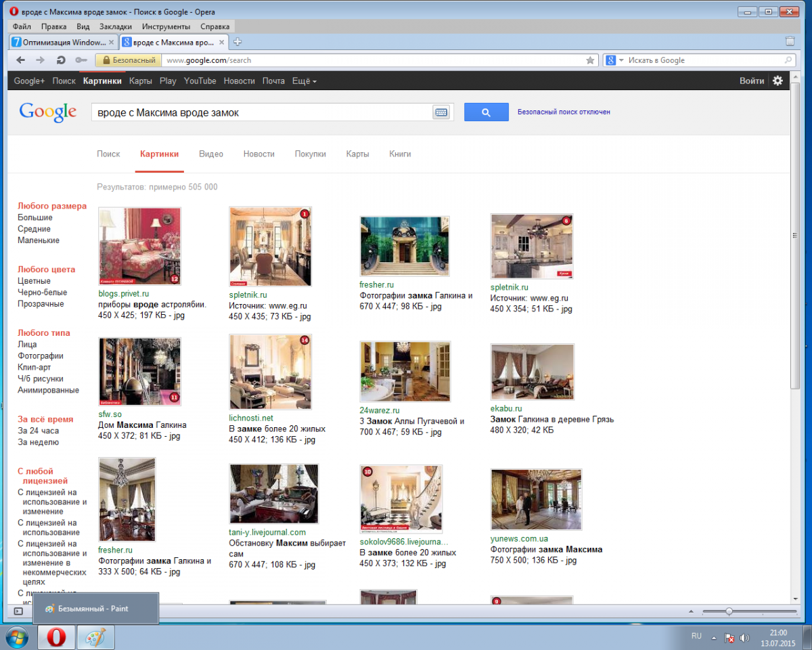
Task: Open the closed tabs trash icon
Action: [790, 41]
